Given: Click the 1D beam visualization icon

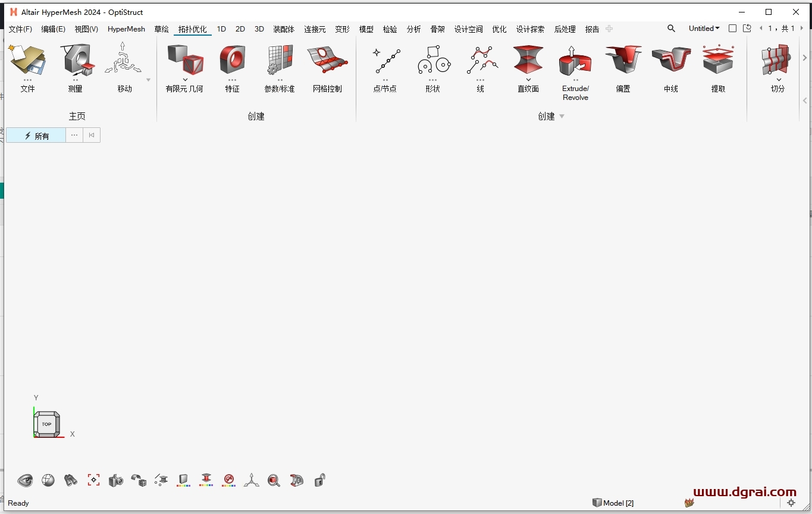Looking at the screenshot, I should [161, 480].
